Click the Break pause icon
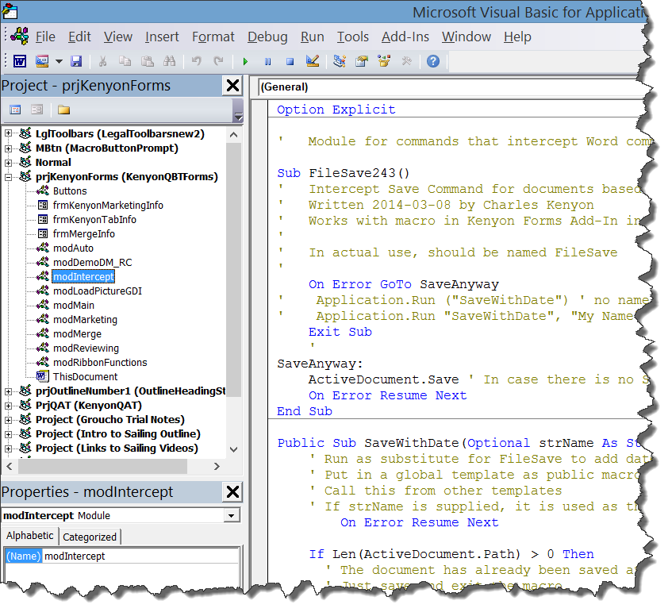 click(x=268, y=62)
